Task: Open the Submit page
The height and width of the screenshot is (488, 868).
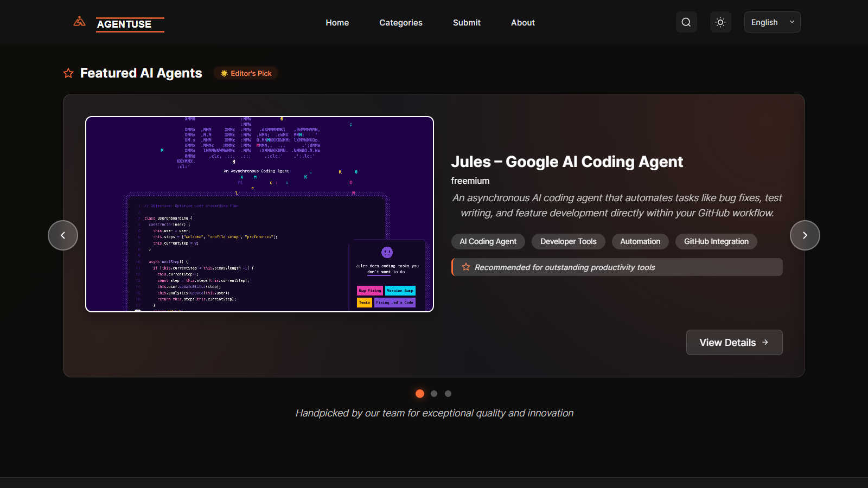Action: coord(467,23)
